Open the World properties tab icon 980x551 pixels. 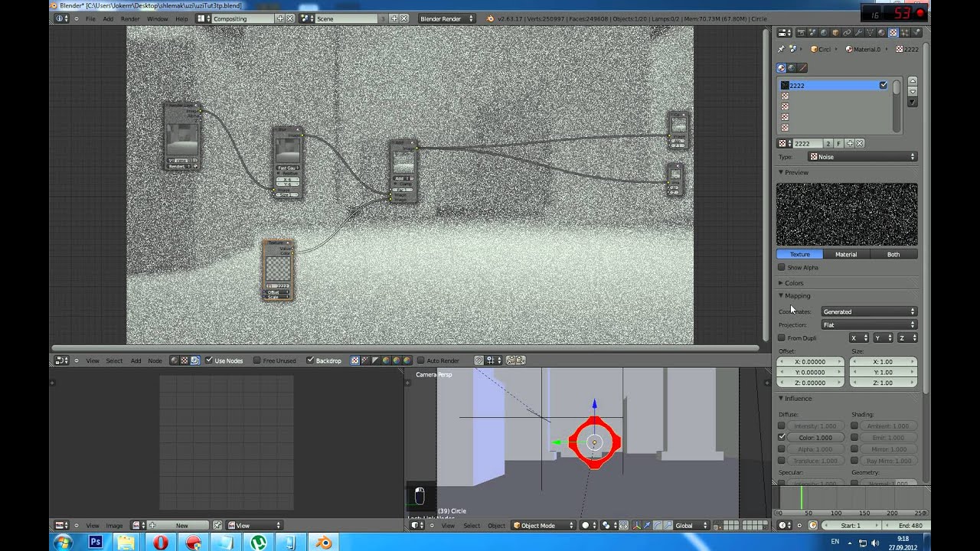click(x=824, y=33)
